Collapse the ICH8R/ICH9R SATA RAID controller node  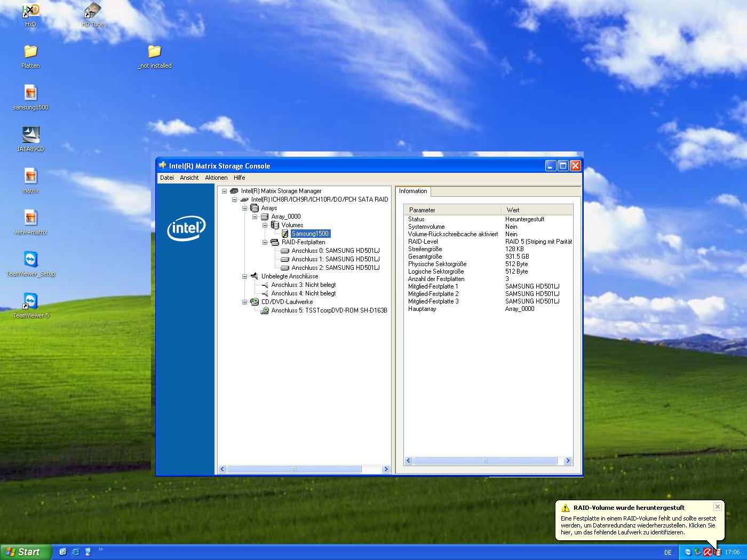pyautogui.click(x=235, y=199)
